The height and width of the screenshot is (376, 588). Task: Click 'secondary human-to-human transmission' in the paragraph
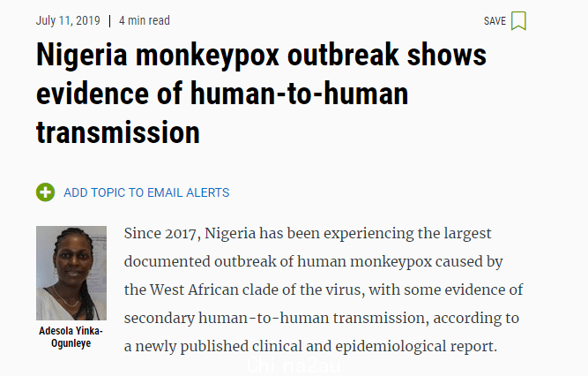click(274, 318)
